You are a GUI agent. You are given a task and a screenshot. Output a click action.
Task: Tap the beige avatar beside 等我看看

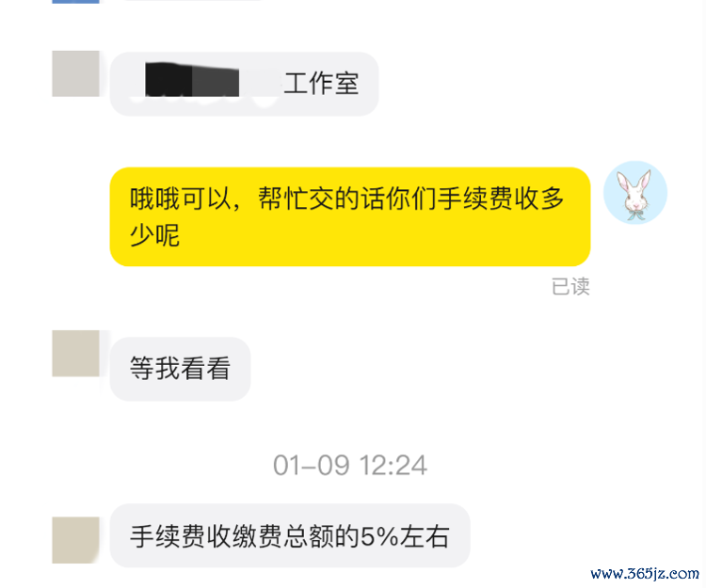click(x=75, y=354)
